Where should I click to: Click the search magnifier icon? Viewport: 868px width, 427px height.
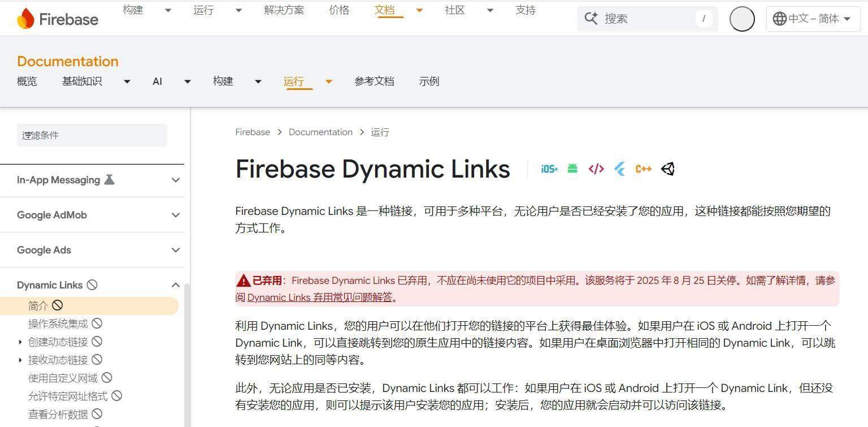(x=591, y=18)
